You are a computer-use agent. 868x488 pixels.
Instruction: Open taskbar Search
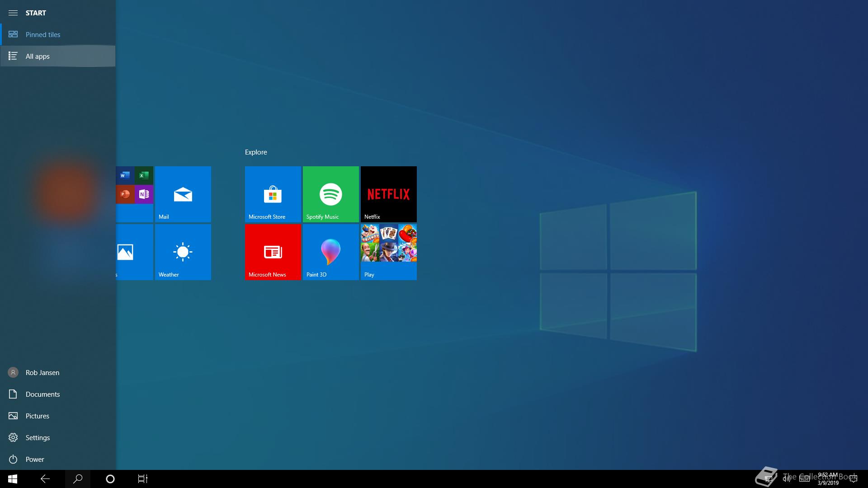point(78,479)
